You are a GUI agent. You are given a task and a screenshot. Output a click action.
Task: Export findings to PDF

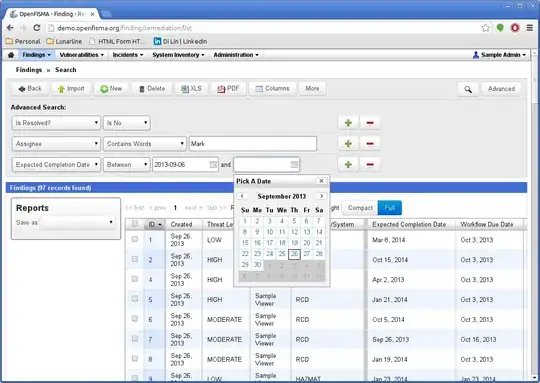click(x=228, y=89)
